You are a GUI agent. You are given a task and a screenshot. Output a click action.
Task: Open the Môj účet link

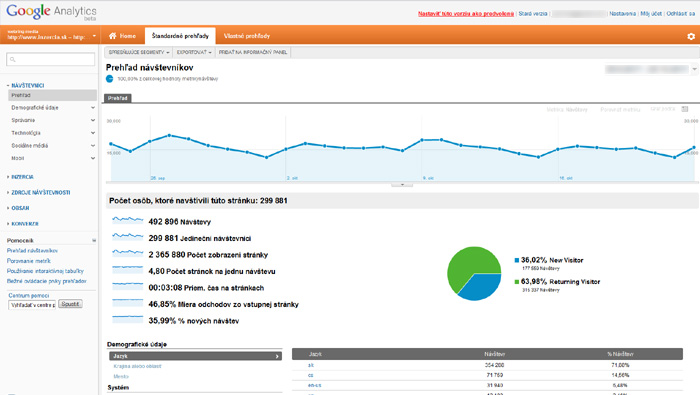(651, 14)
